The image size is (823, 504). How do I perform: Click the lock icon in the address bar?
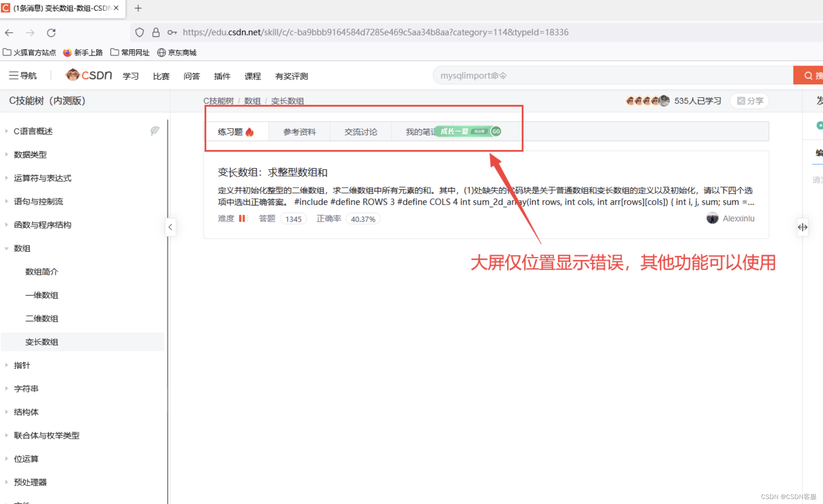(x=156, y=32)
